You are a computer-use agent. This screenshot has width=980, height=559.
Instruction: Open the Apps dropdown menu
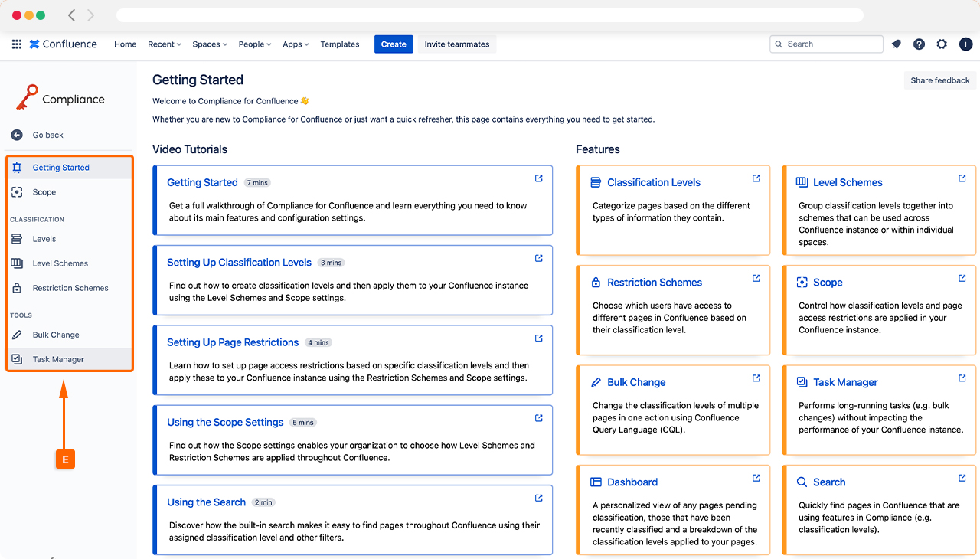tap(296, 44)
